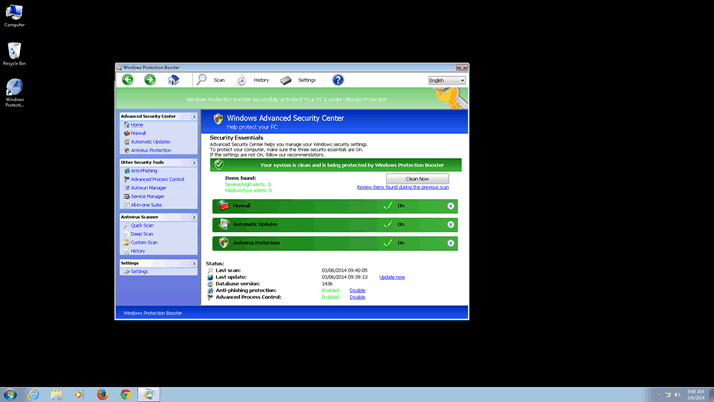Launch Firefox from the taskbar
Image resolution: width=714 pixels, height=402 pixels.
[x=102, y=395]
